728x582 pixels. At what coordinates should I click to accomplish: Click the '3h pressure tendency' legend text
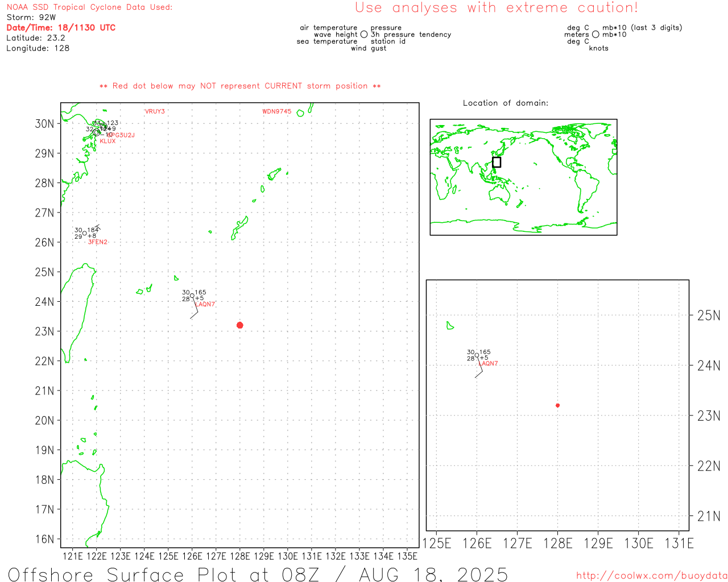[x=411, y=35]
